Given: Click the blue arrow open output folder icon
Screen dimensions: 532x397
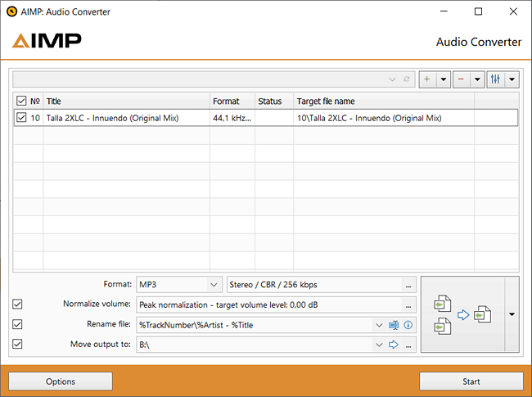Looking at the screenshot, I should tap(394, 345).
